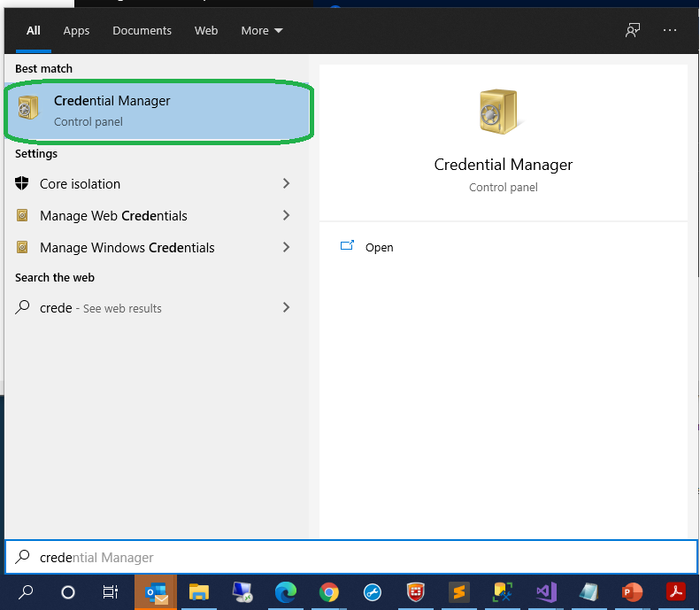The image size is (700, 610).
Task: Expand Manage Windows Credentials arrow
Action: (x=286, y=247)
